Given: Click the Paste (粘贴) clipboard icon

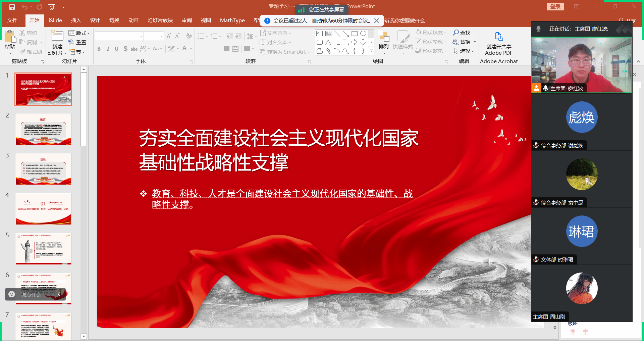Looking at the screenshot, I should [x=10, y=37].
